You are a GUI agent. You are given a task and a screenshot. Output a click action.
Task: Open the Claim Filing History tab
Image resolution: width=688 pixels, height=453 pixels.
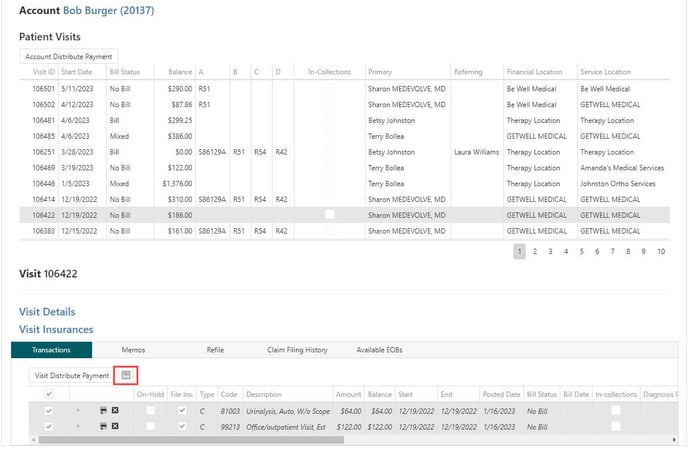click(x=297, y=350)
